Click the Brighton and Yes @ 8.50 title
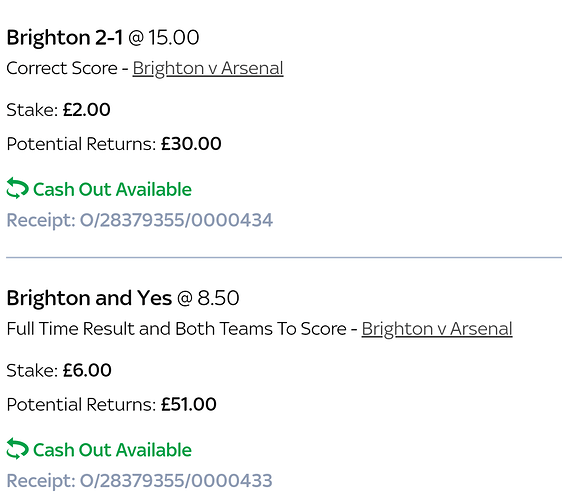 coord(123,298)
